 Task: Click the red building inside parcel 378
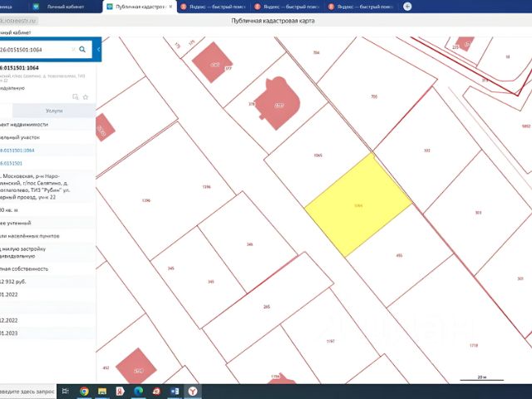pyautogui.click(x=278, y=103)
